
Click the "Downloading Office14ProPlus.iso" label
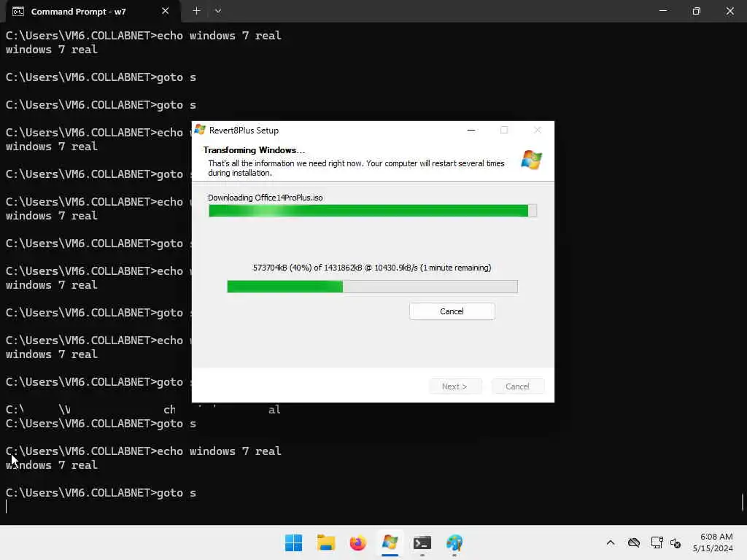[266, 198]
